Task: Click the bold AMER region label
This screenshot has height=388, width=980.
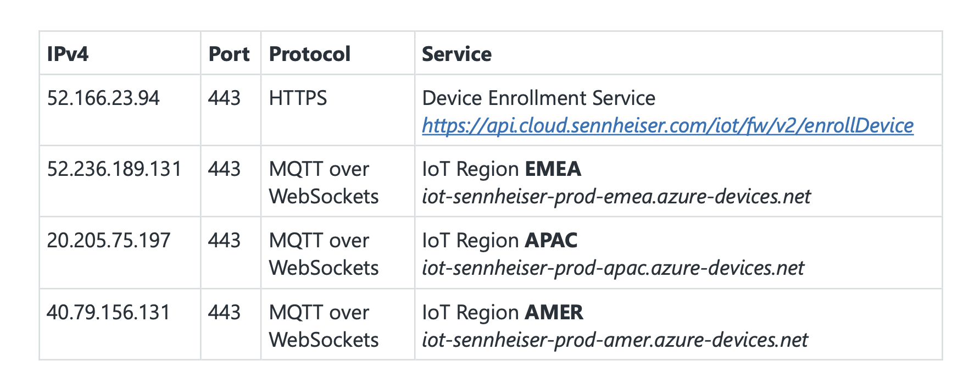Action: click(554, 312)
